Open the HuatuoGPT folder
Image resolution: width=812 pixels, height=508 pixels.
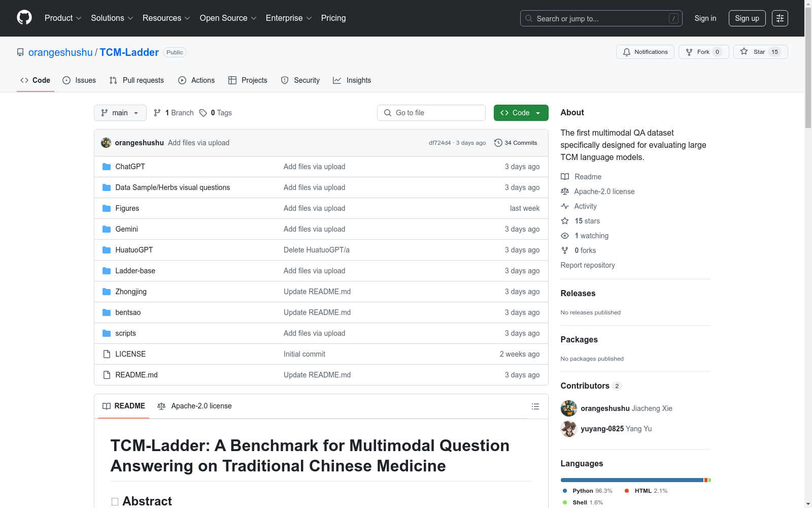pos(134,250)
